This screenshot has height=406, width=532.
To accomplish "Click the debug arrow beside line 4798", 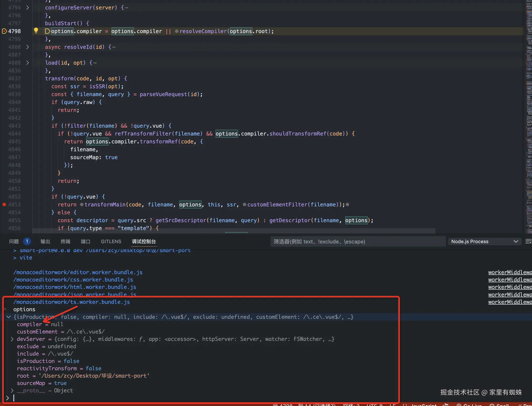I will coord(4,31).
